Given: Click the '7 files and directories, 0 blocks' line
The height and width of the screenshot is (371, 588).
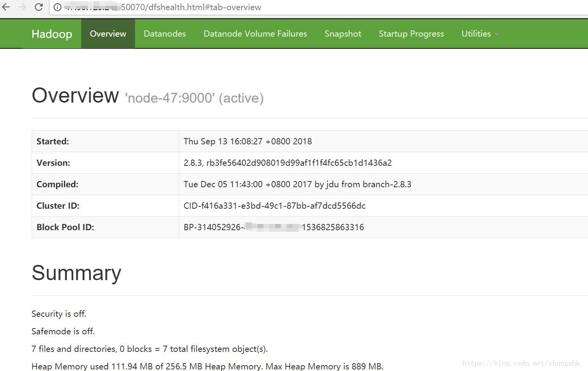Looking at the screenshot, I should tap(150, 349).
